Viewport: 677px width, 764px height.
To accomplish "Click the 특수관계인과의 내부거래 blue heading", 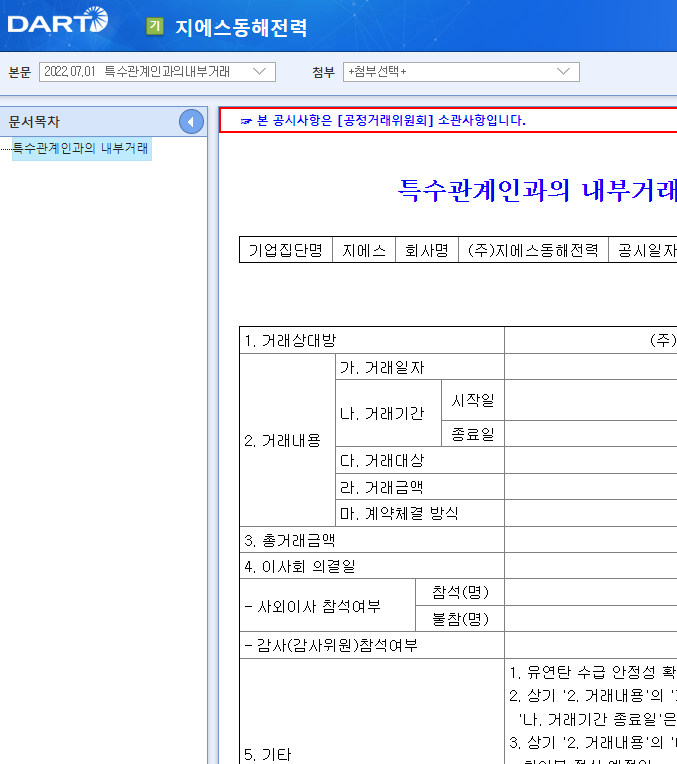I will (537, 190).
